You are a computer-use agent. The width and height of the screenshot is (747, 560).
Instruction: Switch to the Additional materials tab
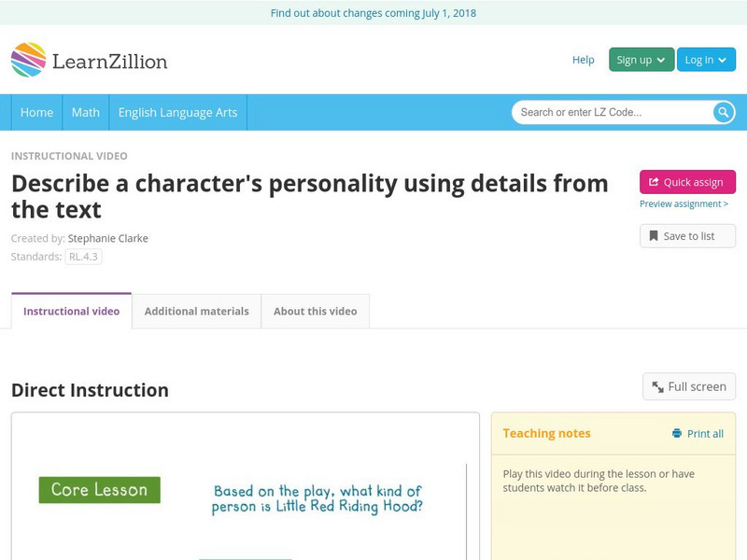(196, 311)
